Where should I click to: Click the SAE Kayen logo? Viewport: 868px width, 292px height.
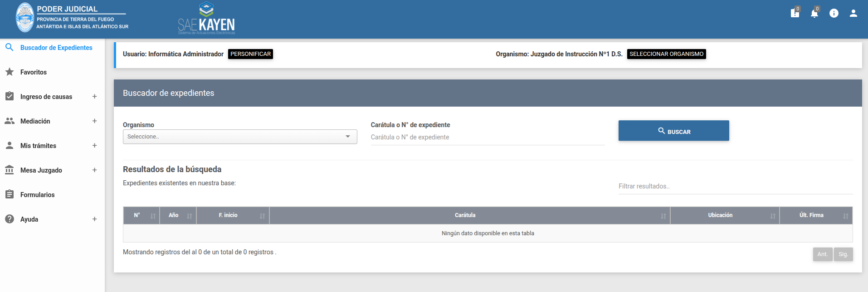click(206, 19)
